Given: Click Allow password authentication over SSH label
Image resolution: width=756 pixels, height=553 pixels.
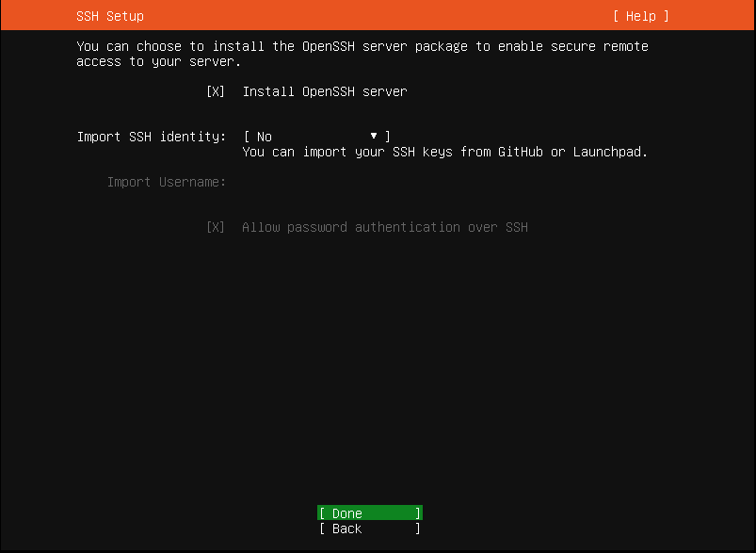Looking at the screenshot, I should 384,227.
